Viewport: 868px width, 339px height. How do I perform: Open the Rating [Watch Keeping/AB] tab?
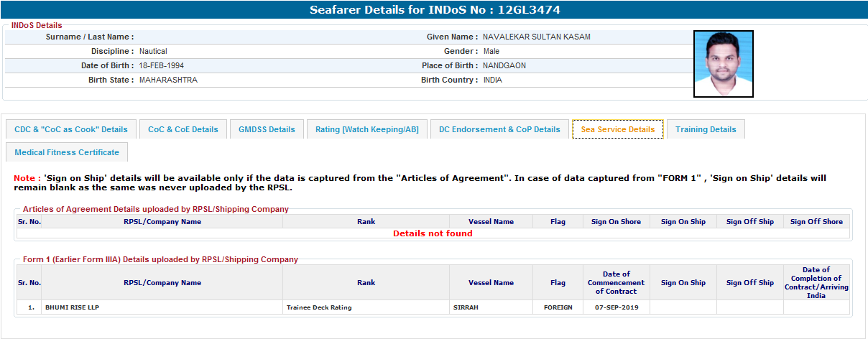[x=367, y=129]
